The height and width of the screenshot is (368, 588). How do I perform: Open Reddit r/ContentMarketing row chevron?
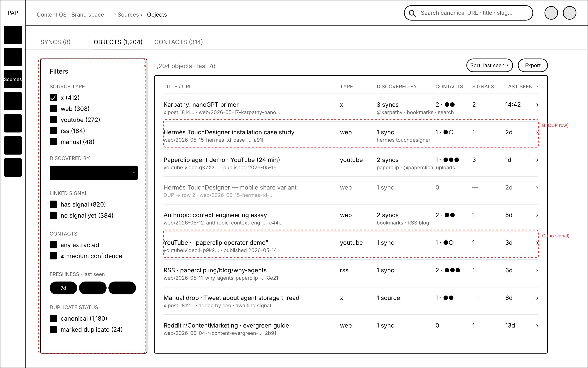click(x=537, y=326)
